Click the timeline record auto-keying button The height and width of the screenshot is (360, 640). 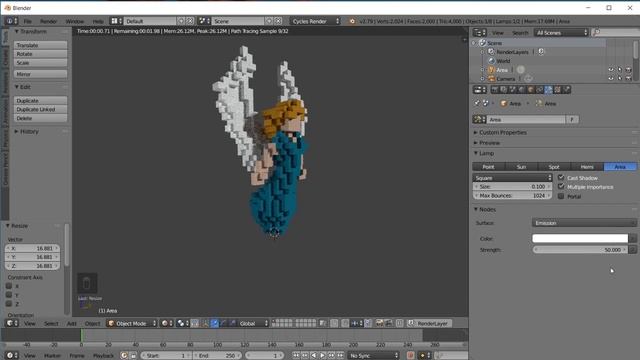pyautogui.click(x=411, y=356)
